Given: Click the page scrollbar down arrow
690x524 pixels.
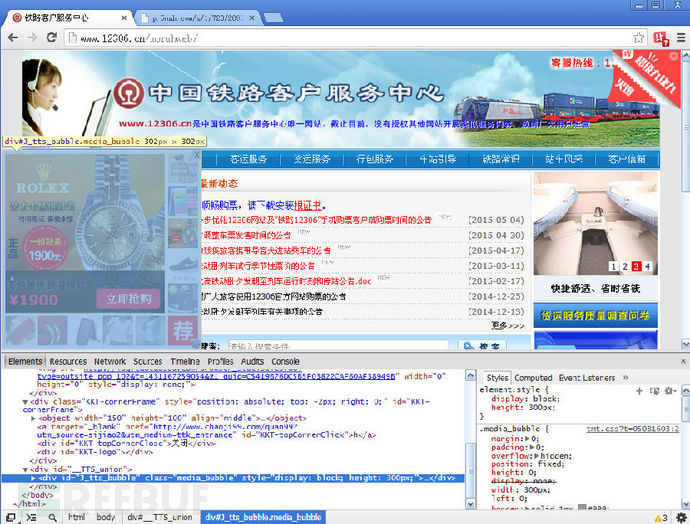Looking at the screenshot, I should point(685,344).
